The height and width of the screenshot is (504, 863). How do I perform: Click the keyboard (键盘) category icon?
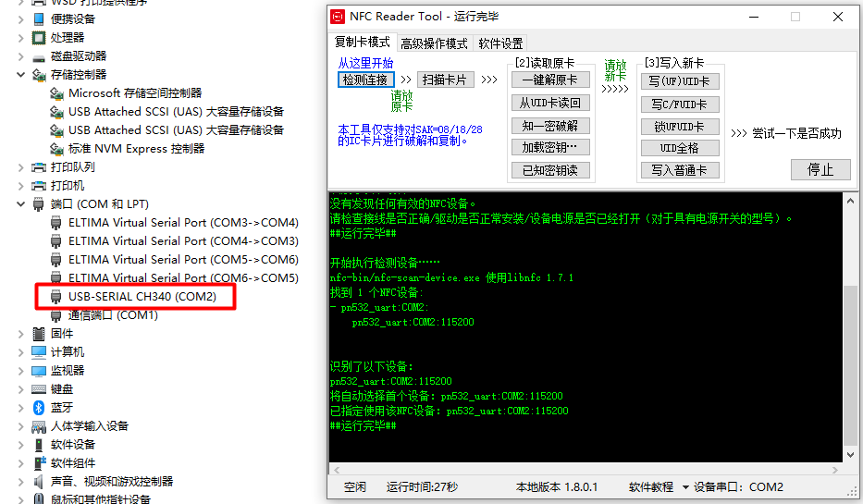[39, 389]
